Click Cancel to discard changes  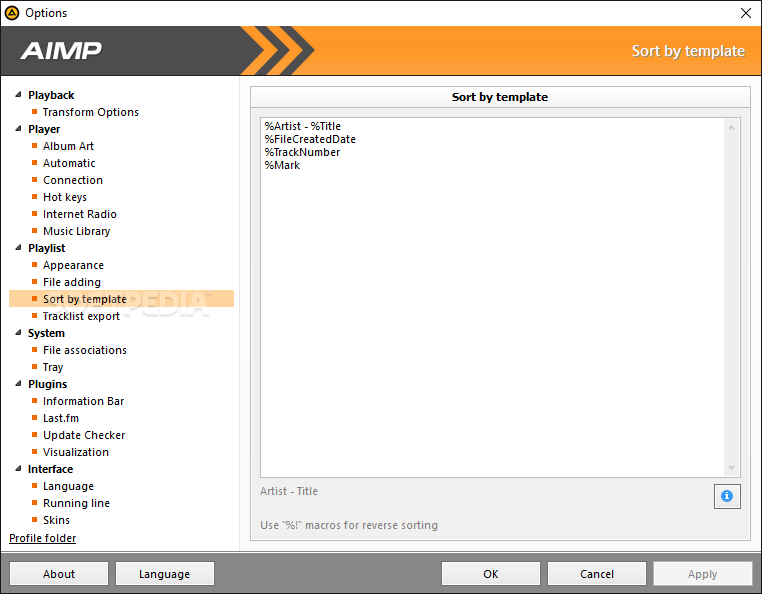597,574
